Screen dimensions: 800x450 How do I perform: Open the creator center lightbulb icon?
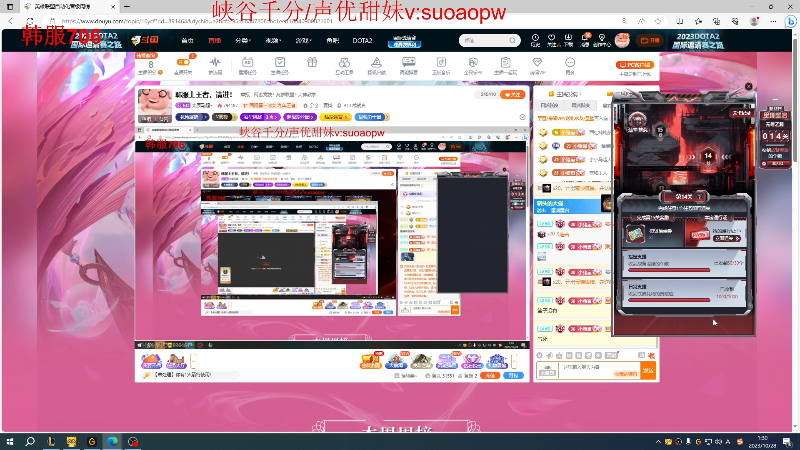coord(602,40)
